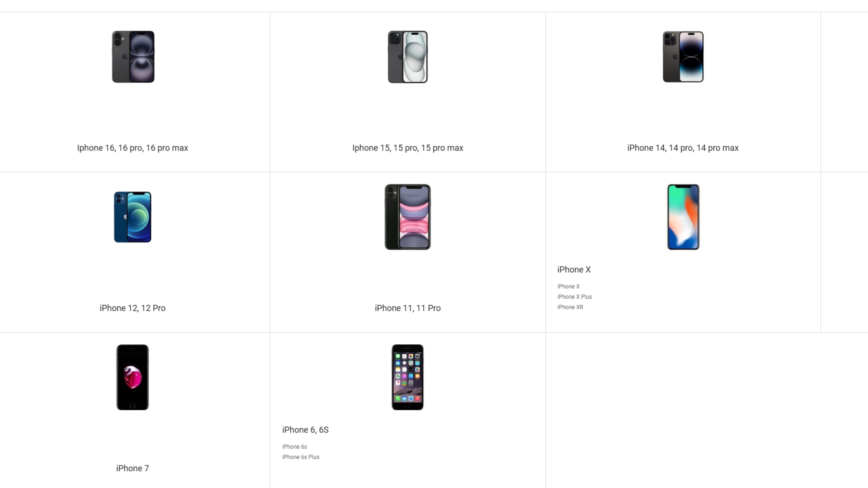Open the blue iPhone 12 image
Screen dimensions: 868x488
pyautogui.click(x=132, y=217)
